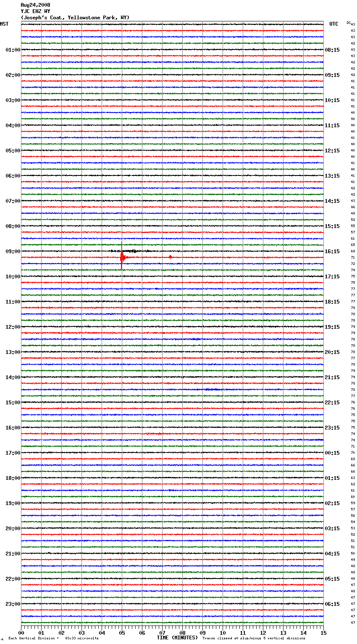
Task: Select the 04:00 MST time label
Action: click(13, 126)
